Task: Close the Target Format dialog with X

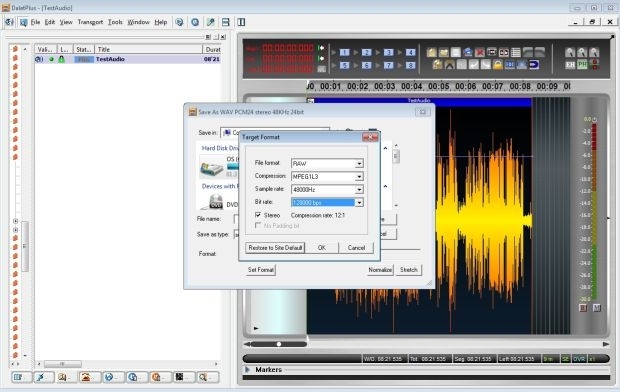Action: [370, 137]
